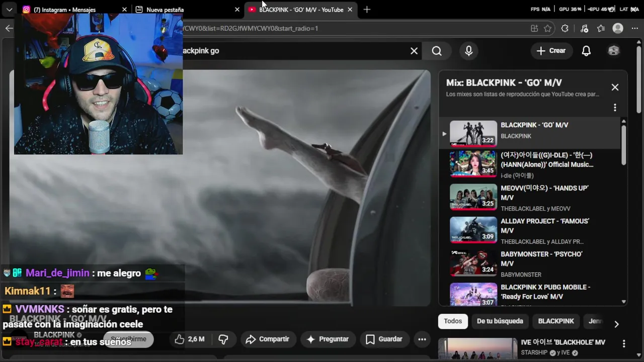Open browser settings and more menu
644x362 pixels.
[x=635, y=29]
